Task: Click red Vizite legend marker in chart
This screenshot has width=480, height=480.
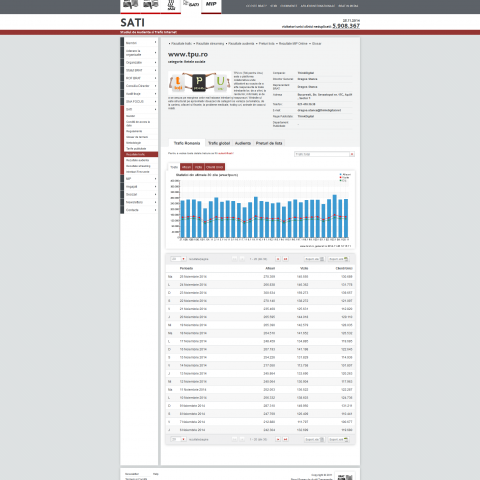Action: pyautogui.click(x=340, y=177)
